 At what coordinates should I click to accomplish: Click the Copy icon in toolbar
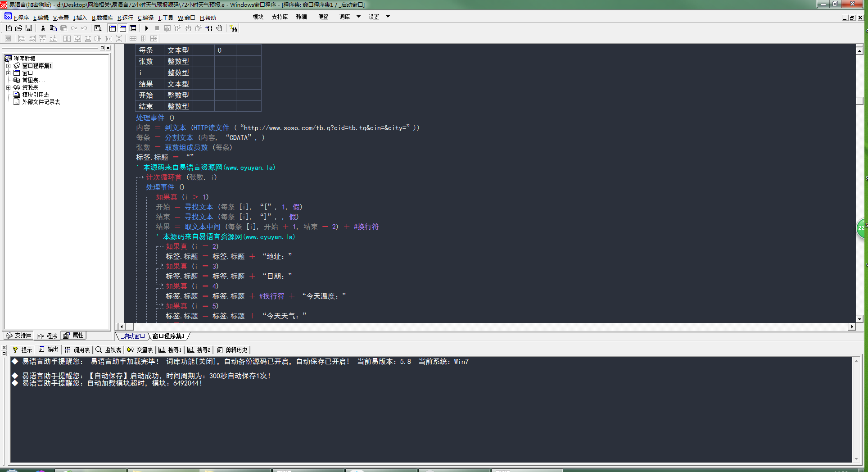53,28
